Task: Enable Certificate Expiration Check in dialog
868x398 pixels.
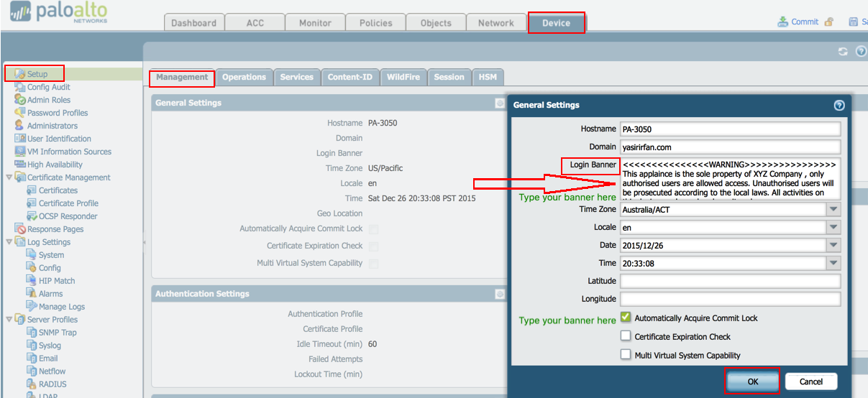Action: (x=626, y=336)
